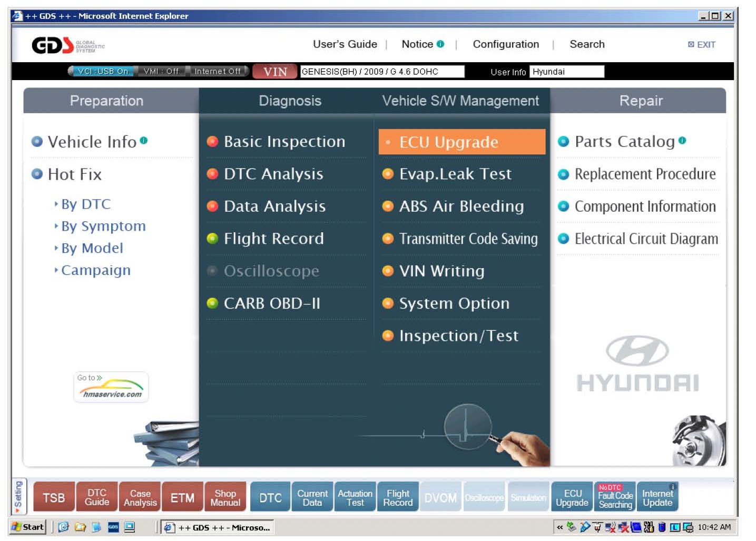Select Current Data toolbar icon
Screen dimensions: 756x541
coord(312,497)
